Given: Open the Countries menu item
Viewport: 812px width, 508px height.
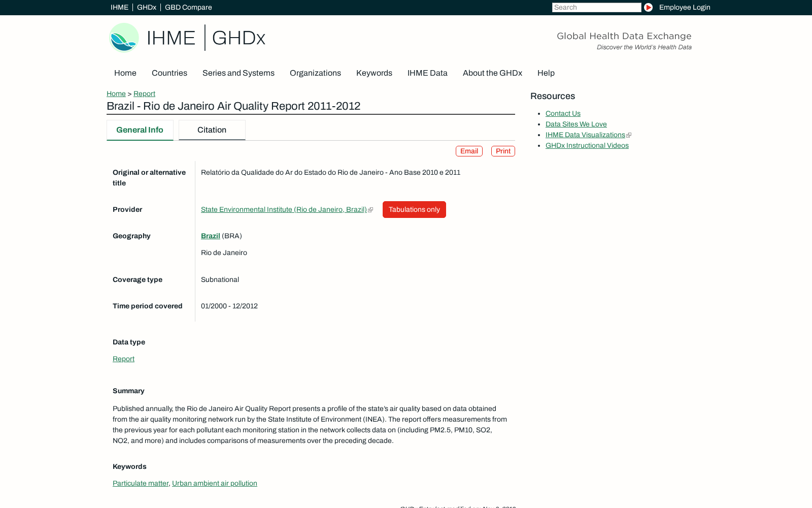Looking at the screenshot, I should click(170, 73).
